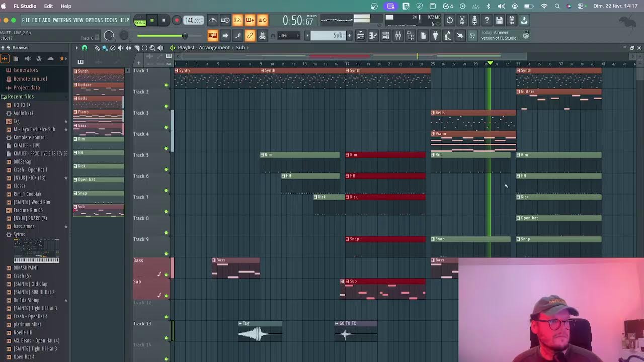644x362 pixels.
Task: Open the plugin picker plug icon
Action: (435, 35)
